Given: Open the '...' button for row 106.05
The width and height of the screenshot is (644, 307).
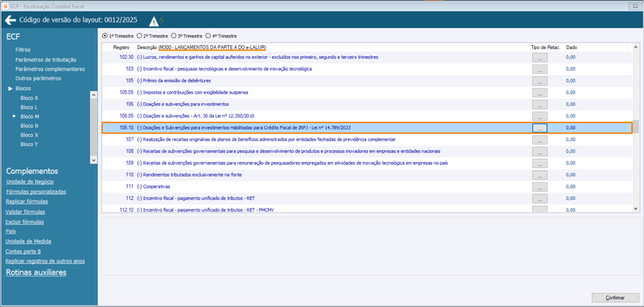Looking at the screenshot, I should coord(539,116).
